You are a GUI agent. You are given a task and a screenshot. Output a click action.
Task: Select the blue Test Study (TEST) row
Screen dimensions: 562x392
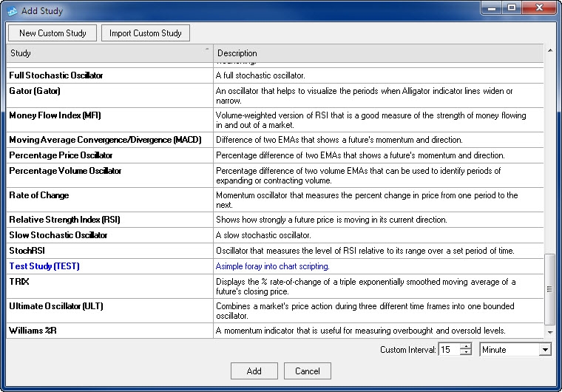44,266
